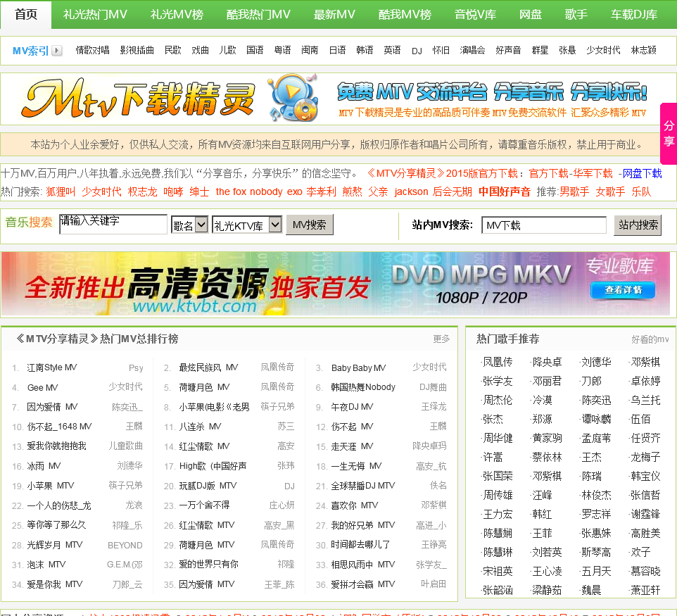This screenshot has height=616, width=677.
Task: Select the DJ category link
Action: pos(417,51)
